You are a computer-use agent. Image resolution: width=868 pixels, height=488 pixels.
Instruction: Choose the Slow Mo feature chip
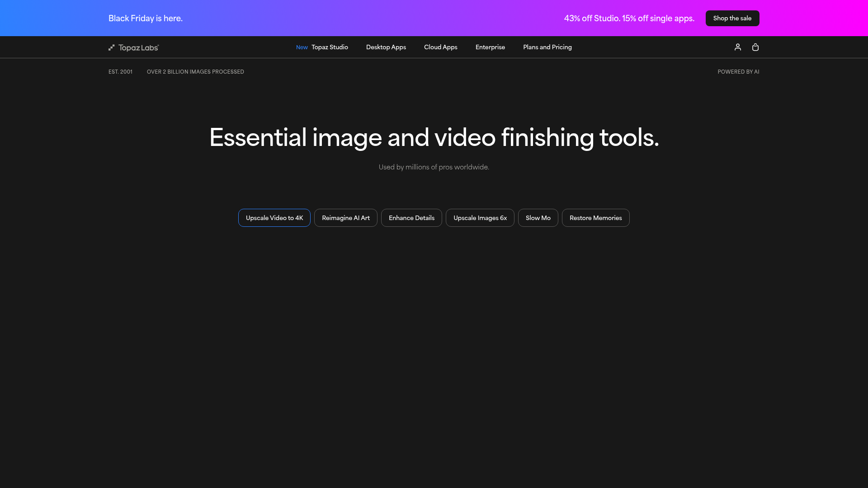coord(538,217)
